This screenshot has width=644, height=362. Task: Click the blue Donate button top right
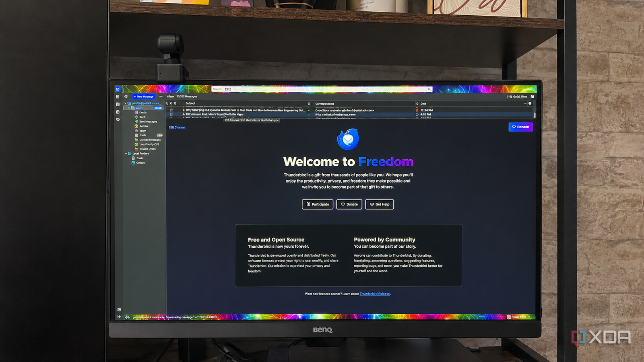520,127
